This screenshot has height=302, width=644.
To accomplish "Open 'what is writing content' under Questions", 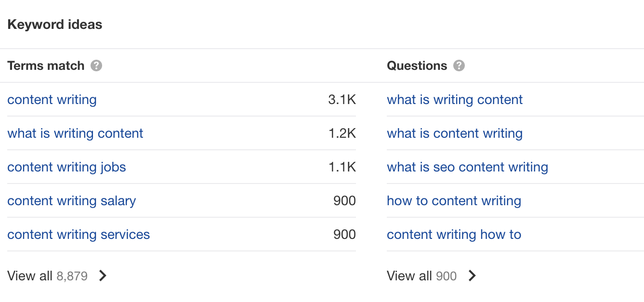I will [x=455, y=100].
